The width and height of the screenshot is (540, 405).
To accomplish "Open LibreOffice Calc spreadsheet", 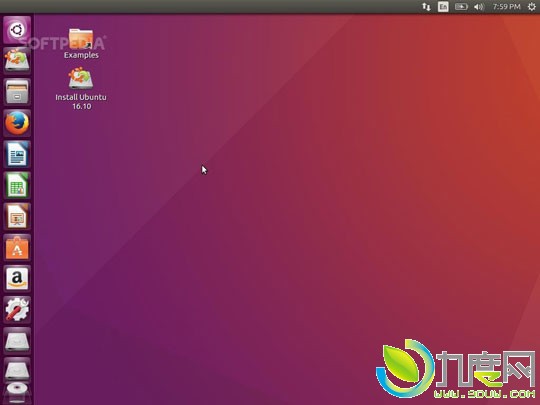I will [17, 185].
